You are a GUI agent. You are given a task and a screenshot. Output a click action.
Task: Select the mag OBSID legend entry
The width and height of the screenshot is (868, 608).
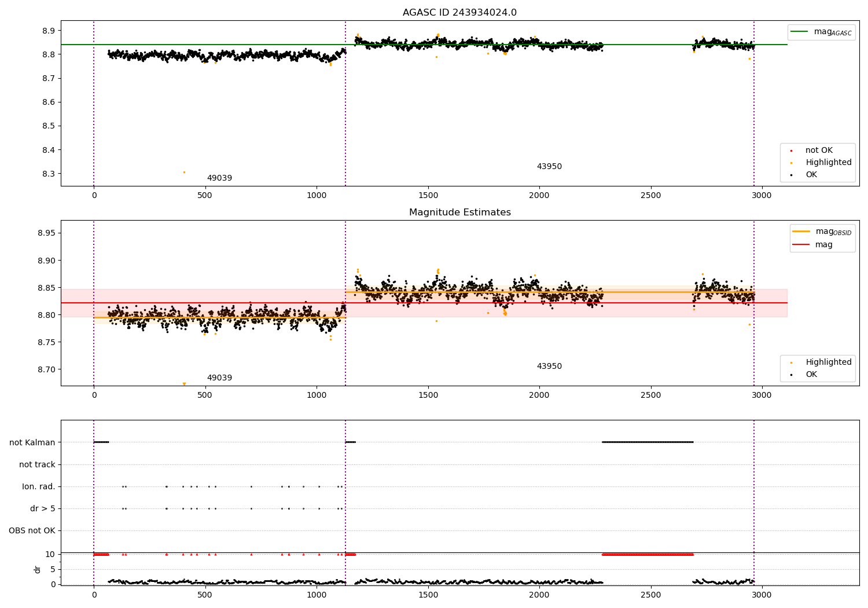822,232
